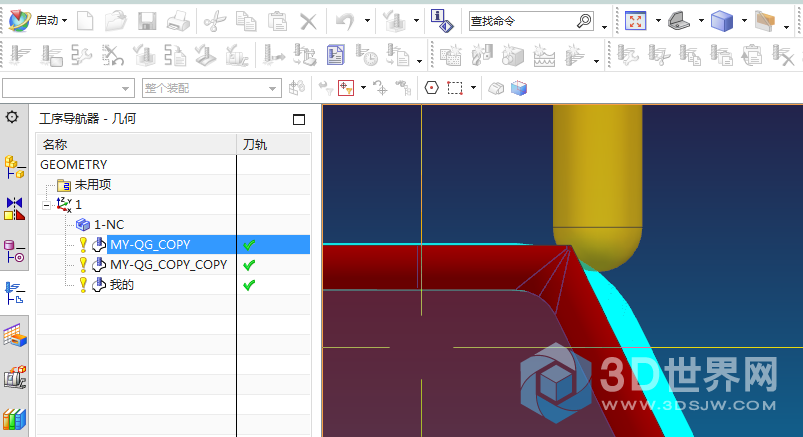Open the Machine Tool Navigator sidebar icon
803x437 pixels.
point(14,377)
